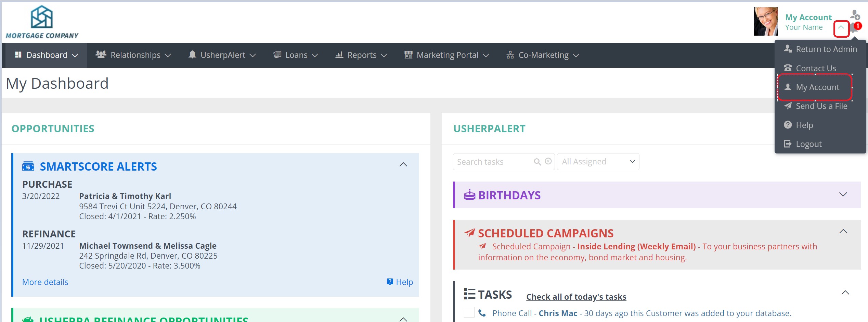Viewport: 868px width, 322px height.
Task: Open the All Assigned dropdown
Action: click(598, 162)
